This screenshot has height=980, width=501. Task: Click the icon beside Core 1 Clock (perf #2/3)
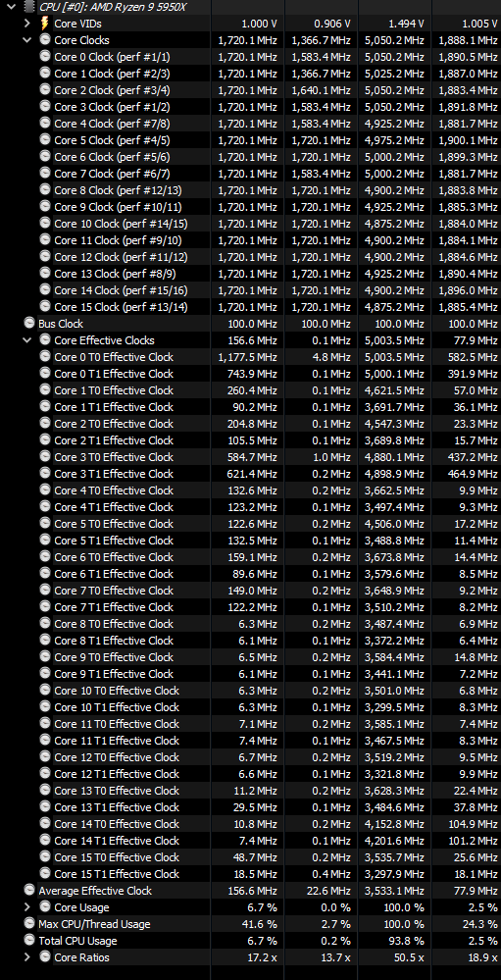pos(44,73)
